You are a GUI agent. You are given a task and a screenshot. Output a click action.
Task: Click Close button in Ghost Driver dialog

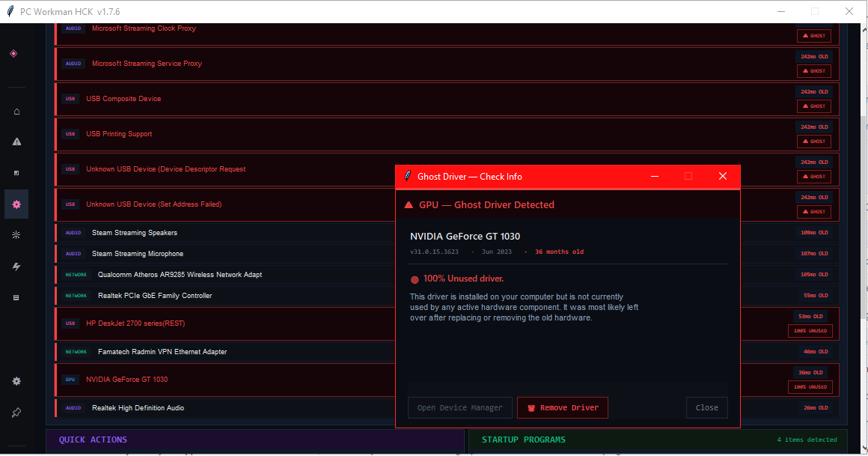[x=707, y=408]
